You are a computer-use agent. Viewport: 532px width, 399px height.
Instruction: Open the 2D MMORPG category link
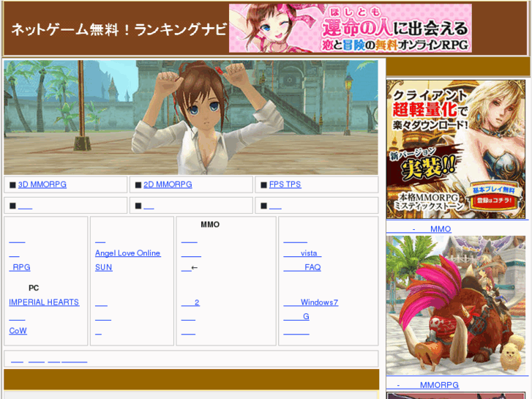(168, 184)
